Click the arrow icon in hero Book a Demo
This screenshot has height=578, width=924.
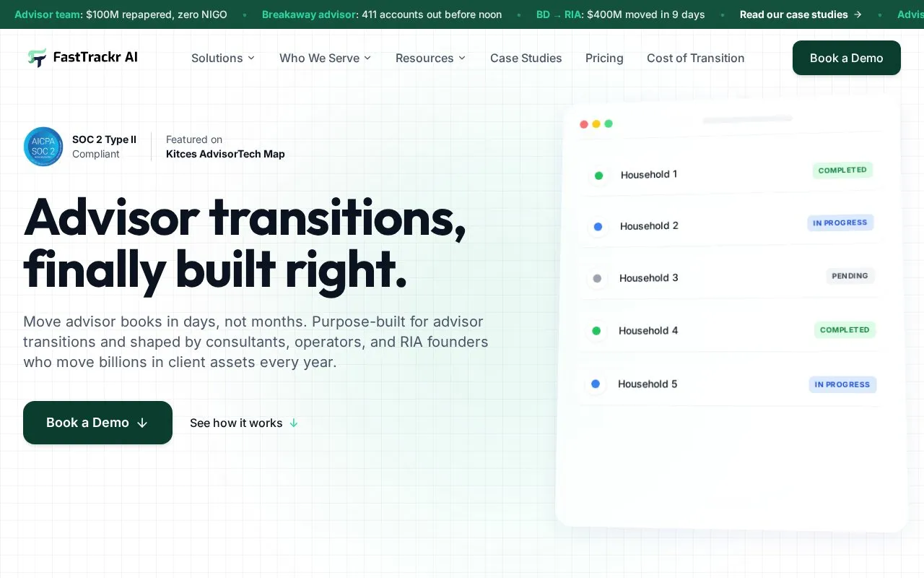pos(142,423)
